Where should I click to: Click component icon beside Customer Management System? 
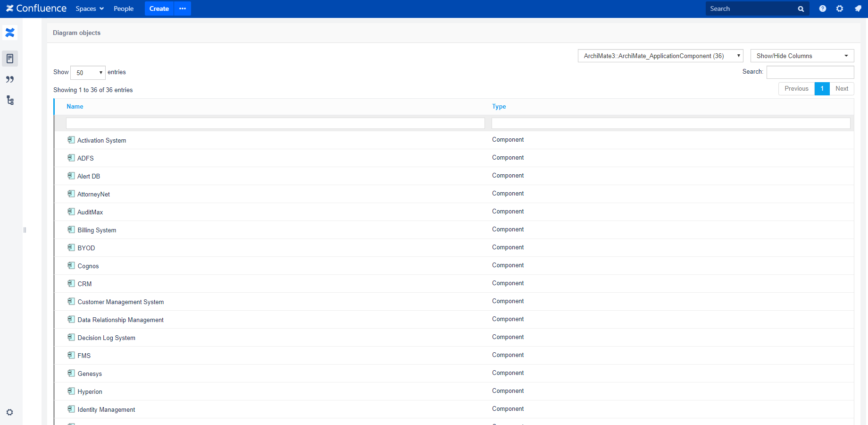tap(71, 301)
